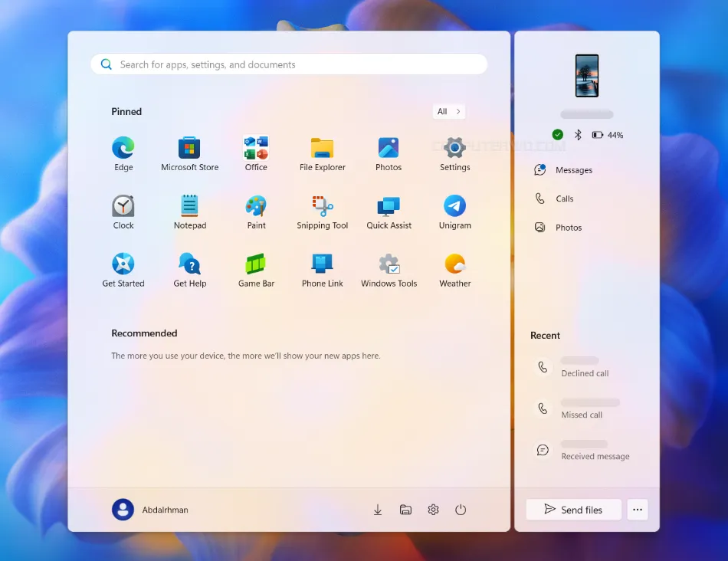Open File Explorer from pinned apps
728x561 pixels.
[x=322, y=154]
